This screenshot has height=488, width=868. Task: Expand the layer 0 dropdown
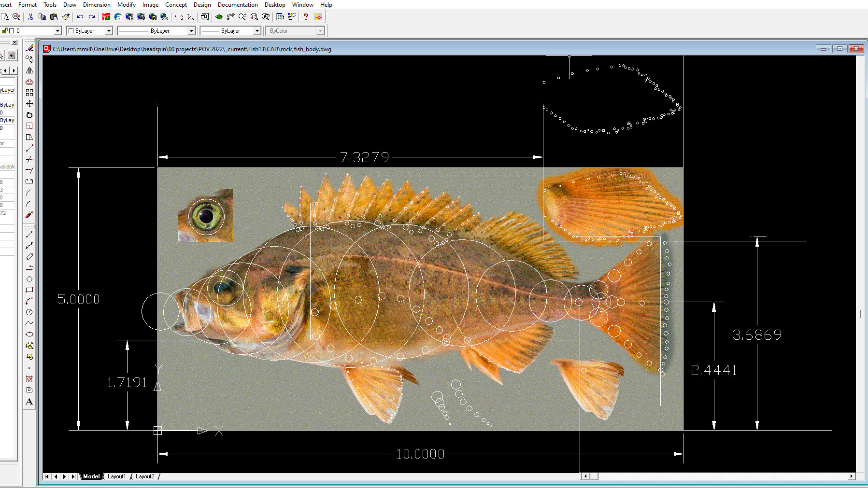click(57, 31)
